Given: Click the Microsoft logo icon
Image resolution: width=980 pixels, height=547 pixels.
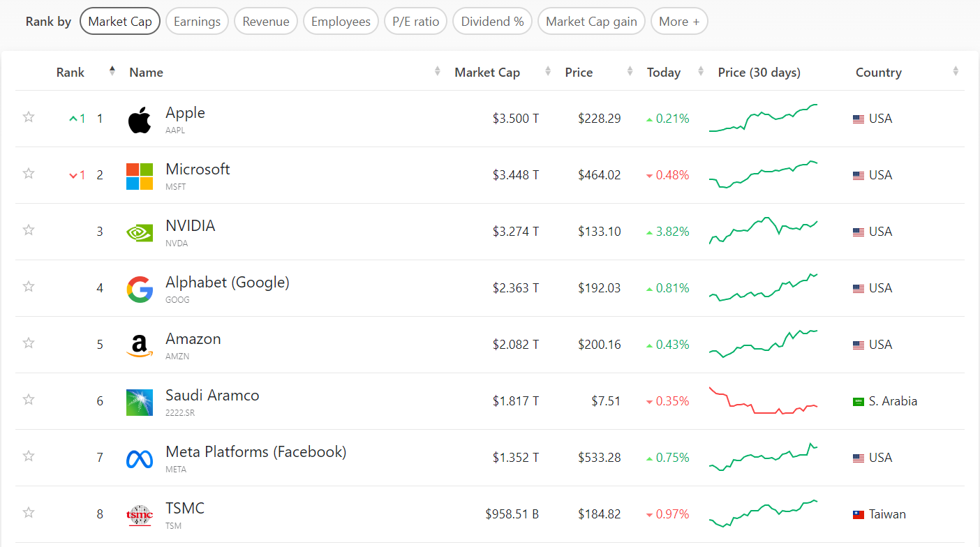Looking at the screenshot, I should pos(140,177).
